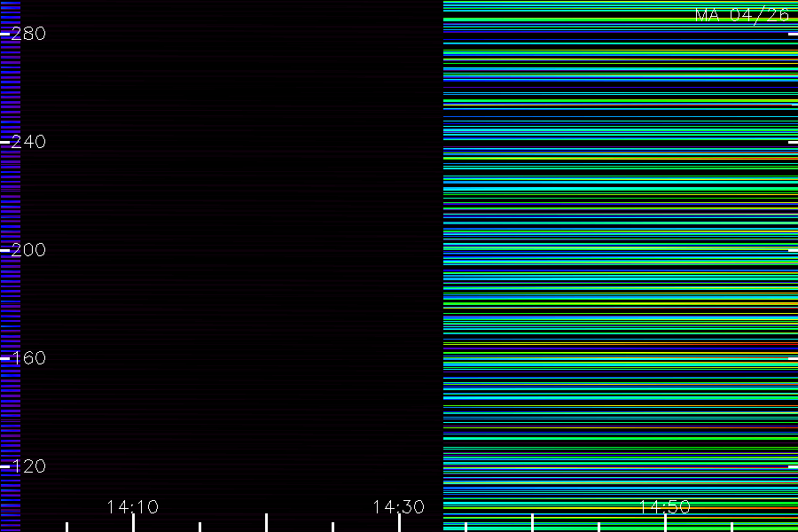Click the MA 04/26 date label
This screenshot has height=532, width=798.
coord(742,15)
